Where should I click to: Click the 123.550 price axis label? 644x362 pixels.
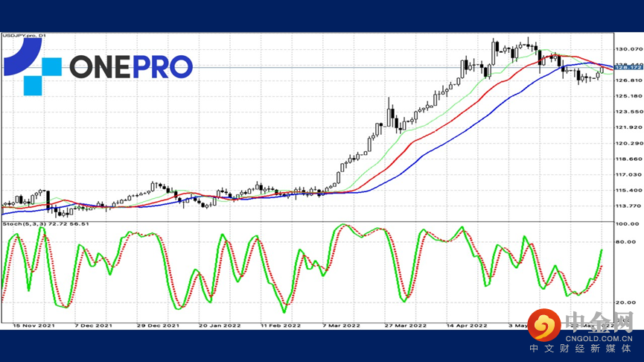click(x=628, y=111)
